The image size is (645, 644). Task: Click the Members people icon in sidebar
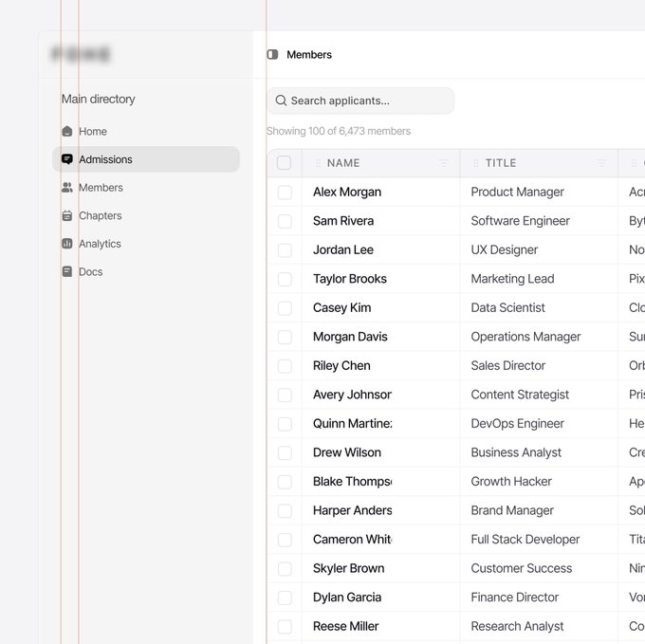coord(67,188)
